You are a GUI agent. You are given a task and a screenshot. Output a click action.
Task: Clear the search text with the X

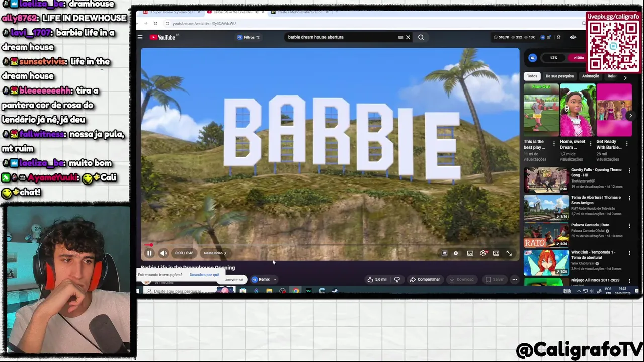coord(408,37)
